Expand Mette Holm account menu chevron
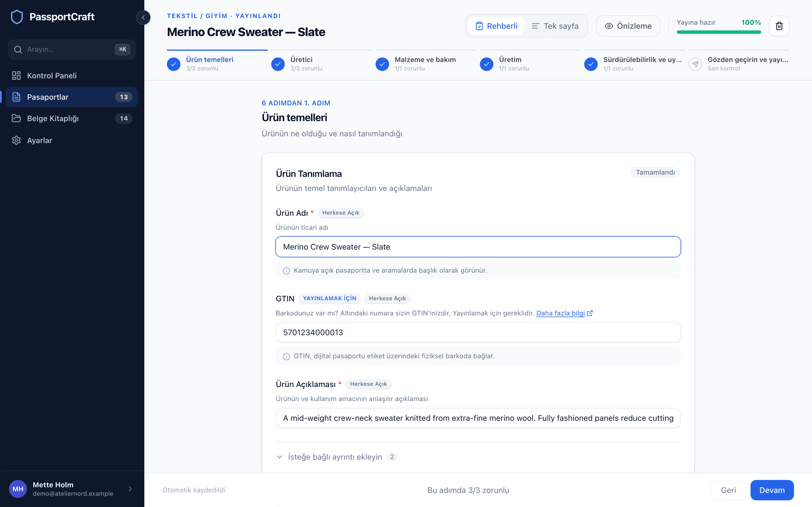 [x=130, y=489]
